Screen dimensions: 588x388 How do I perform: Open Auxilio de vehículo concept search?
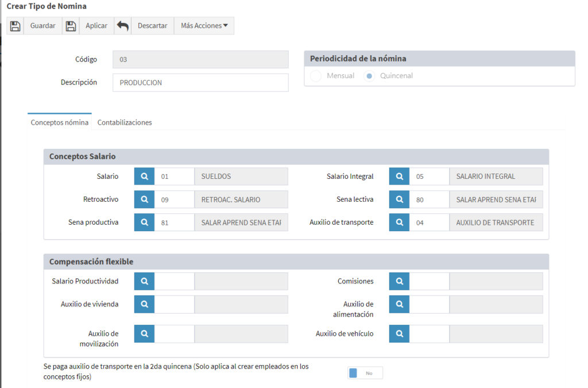tap(399, 333)
